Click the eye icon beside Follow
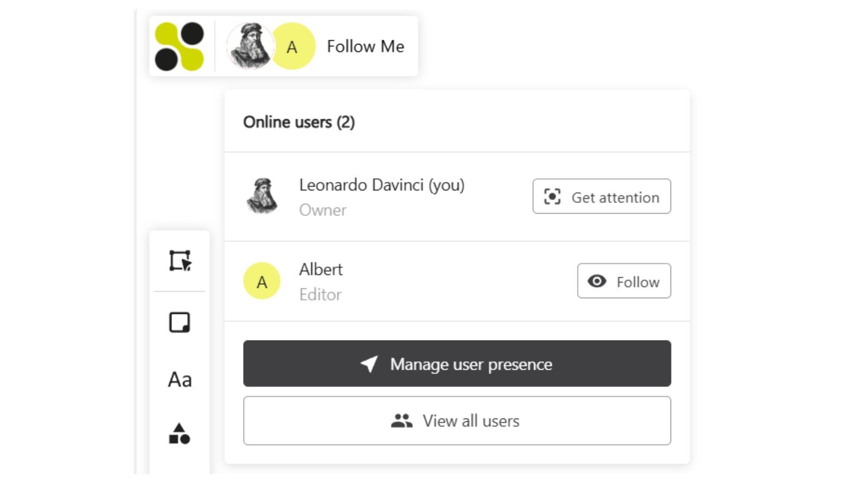This screenshot has width=868, height=488. coord(597,281)
